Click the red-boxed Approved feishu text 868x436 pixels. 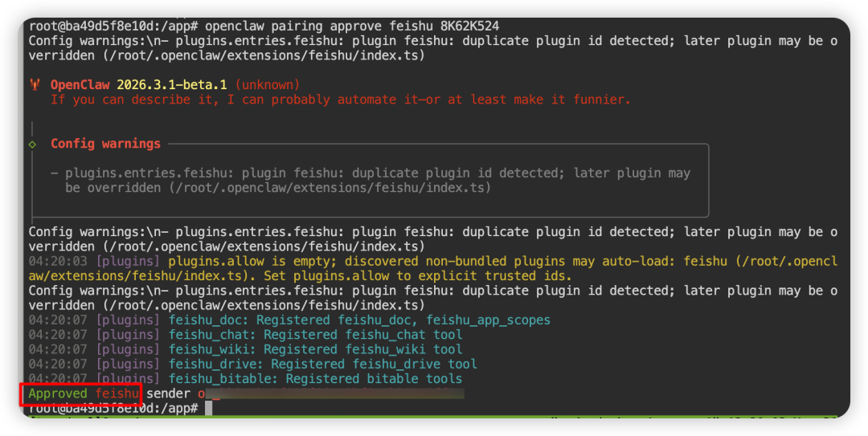83,393
